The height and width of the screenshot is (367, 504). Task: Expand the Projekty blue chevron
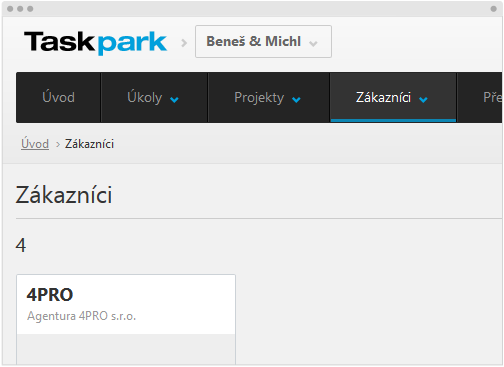(296, 99)
